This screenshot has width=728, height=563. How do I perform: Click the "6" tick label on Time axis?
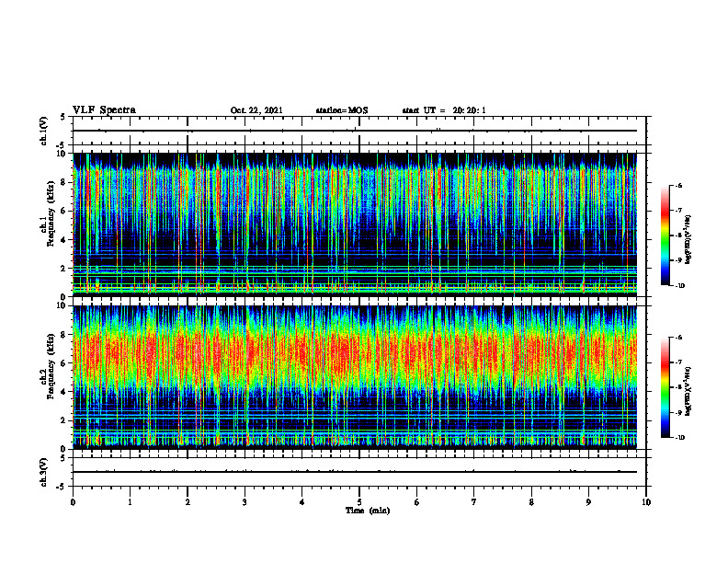coord(417,502)
